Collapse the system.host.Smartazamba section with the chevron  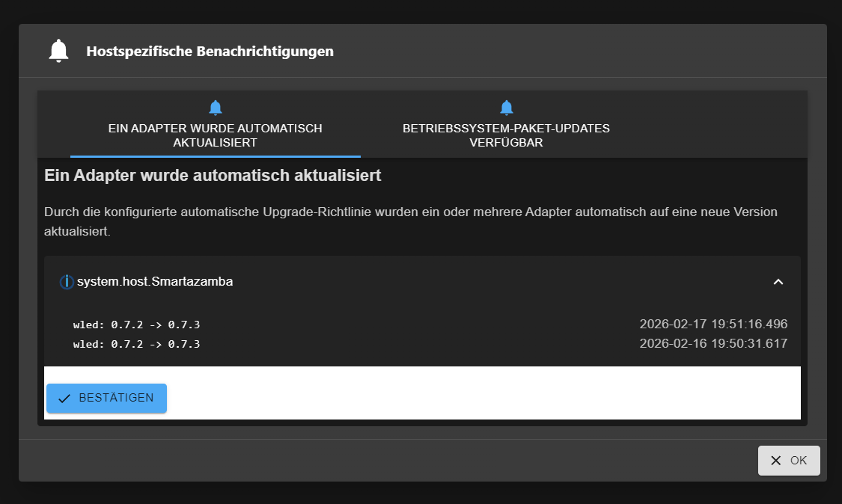pos(778,282)
